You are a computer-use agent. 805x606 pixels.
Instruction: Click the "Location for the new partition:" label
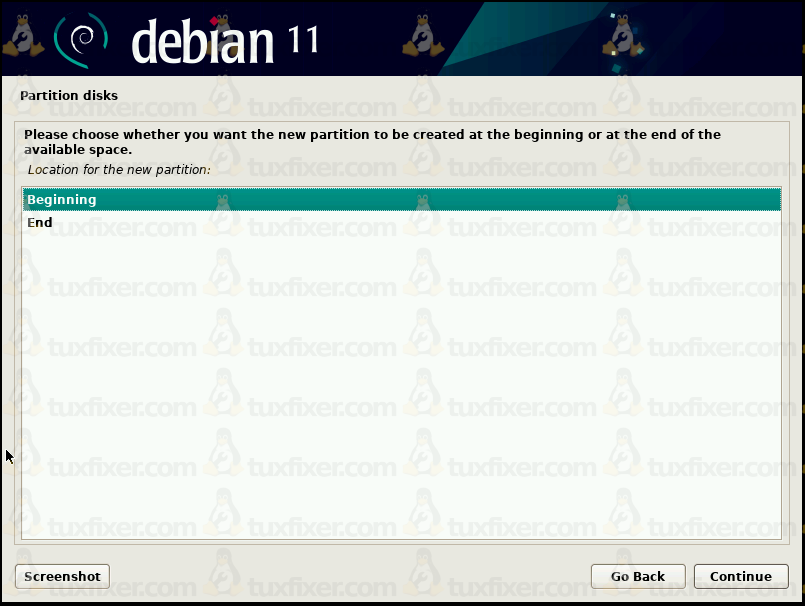coord(119,169)
